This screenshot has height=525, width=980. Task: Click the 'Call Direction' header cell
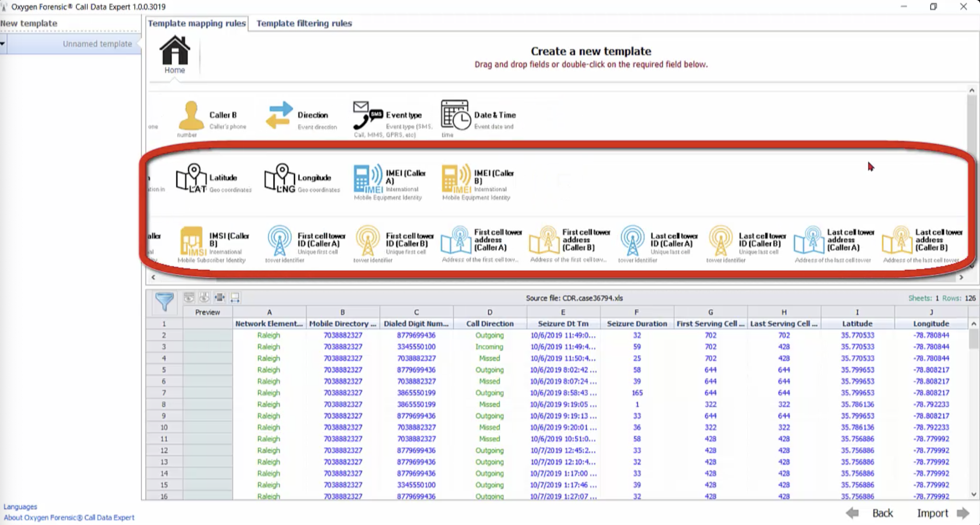pyautogui.click(x=490, y=323)
